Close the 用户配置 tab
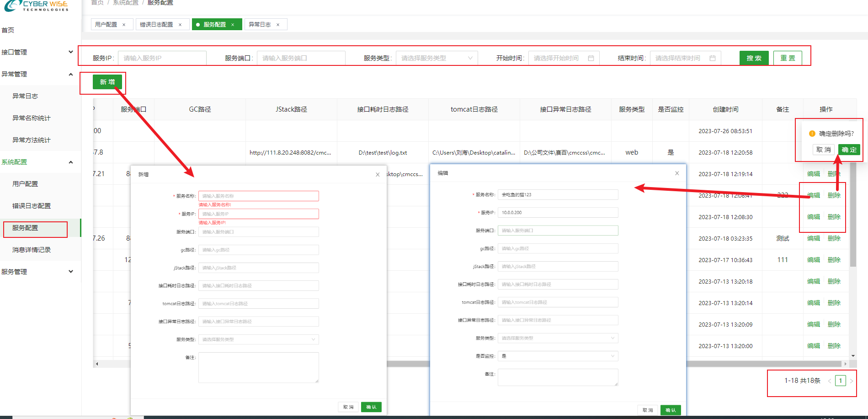 tap(124, 25)
